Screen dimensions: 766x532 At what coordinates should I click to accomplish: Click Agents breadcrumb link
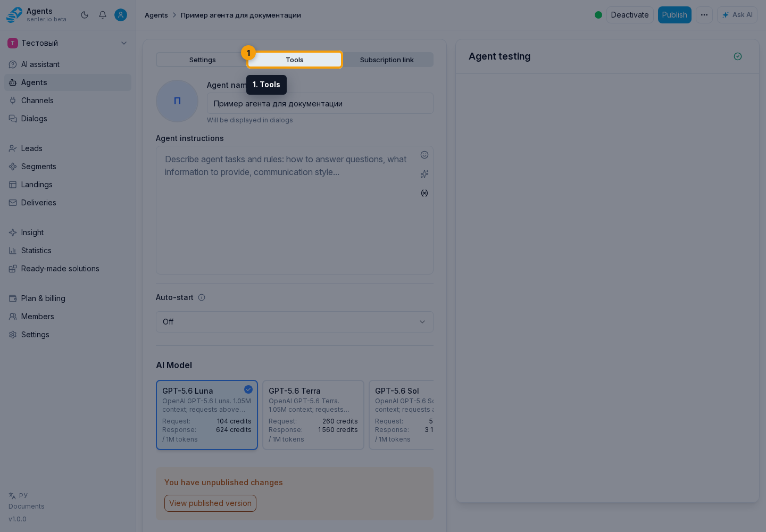click(x=156, y=15)
